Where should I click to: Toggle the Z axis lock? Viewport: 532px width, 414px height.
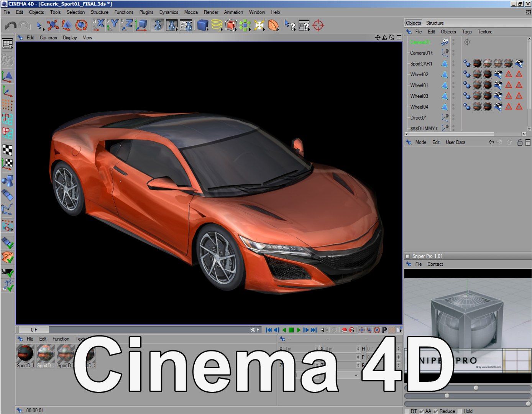(x=126, y=25)
